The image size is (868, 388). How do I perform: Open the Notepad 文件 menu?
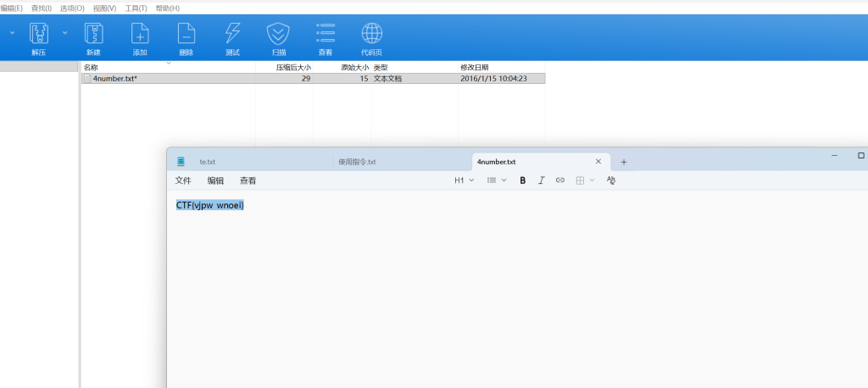[183, 180]
